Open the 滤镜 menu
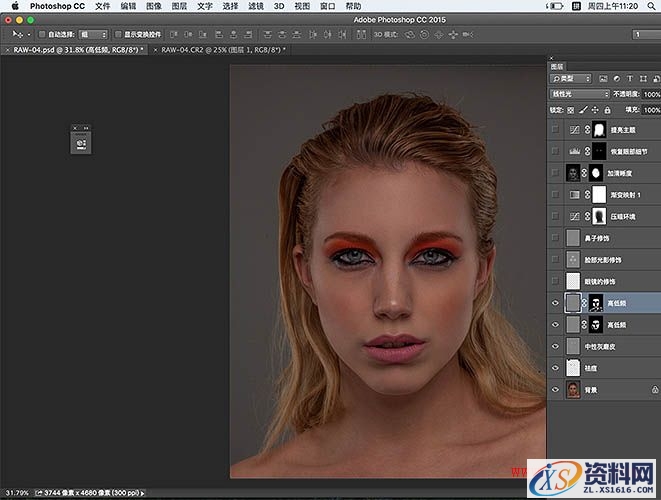The image size is (661, 500). 258,6
